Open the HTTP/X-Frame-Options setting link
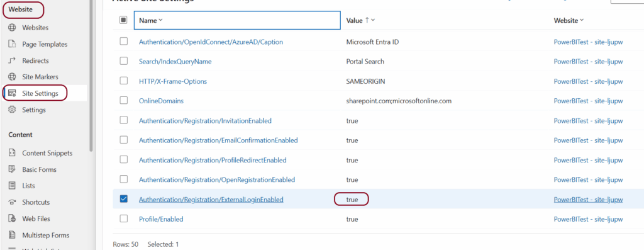This screenshot has height=250, width=644. pos(173,81)
